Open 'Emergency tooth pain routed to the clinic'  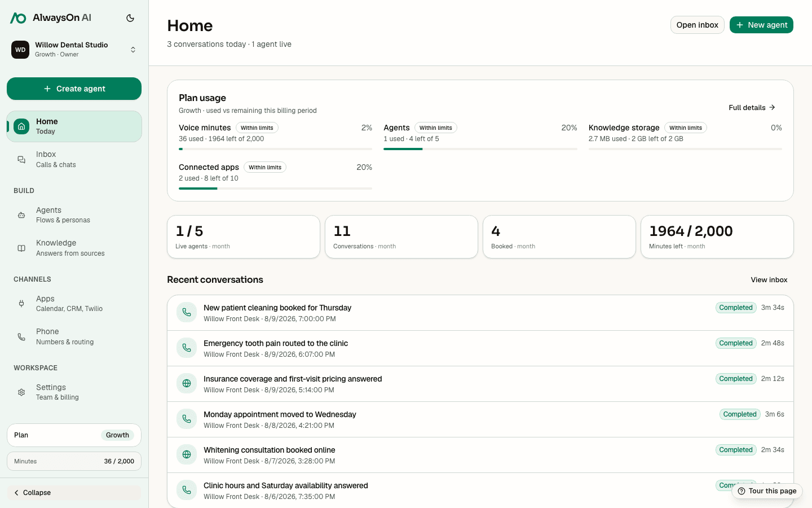pyautogui.click(x=480, y=348)
